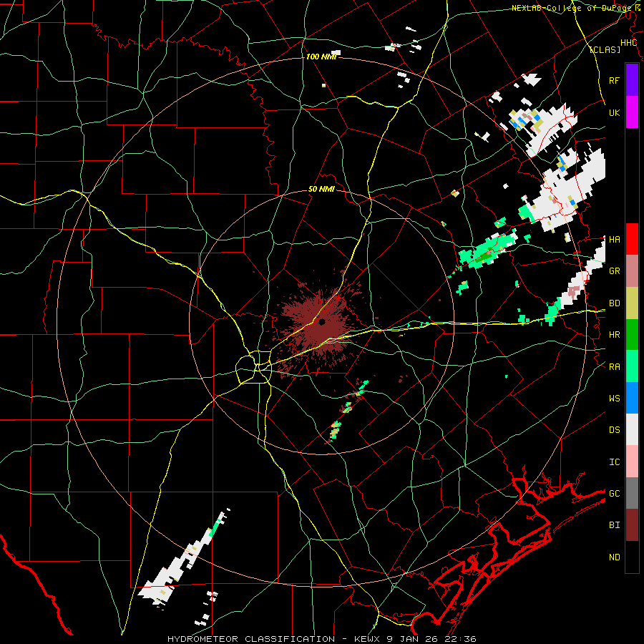This screenshot has width=644, height=644.
Task: Click the black radar site center dot
Action: coord(321,321)
